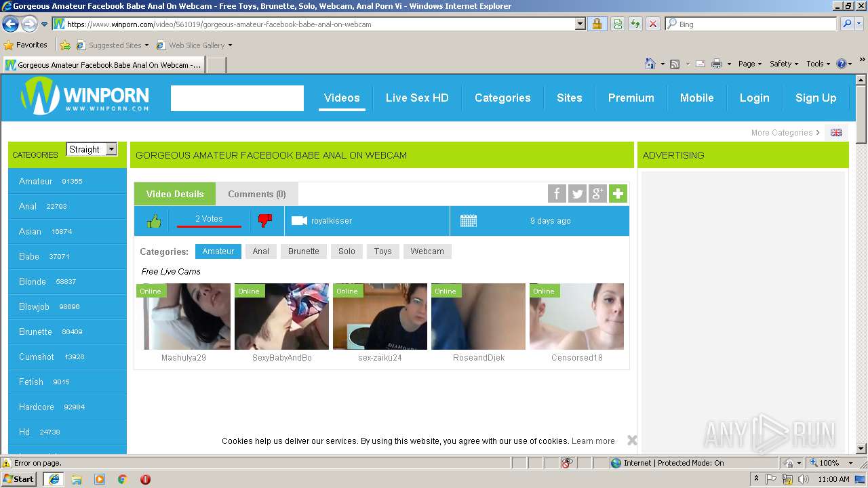Viewport: 868px width, 488px height.
Task: Click the Bing search box
Action: coord(751,24)
